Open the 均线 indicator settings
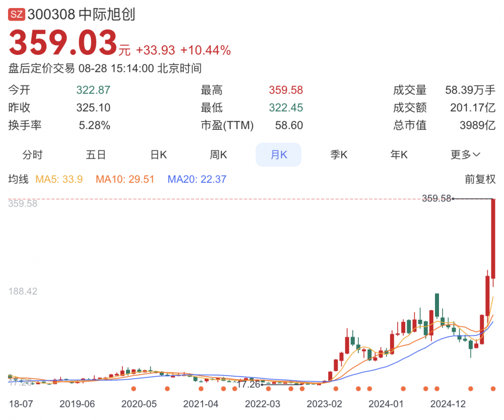 point(19,179)
